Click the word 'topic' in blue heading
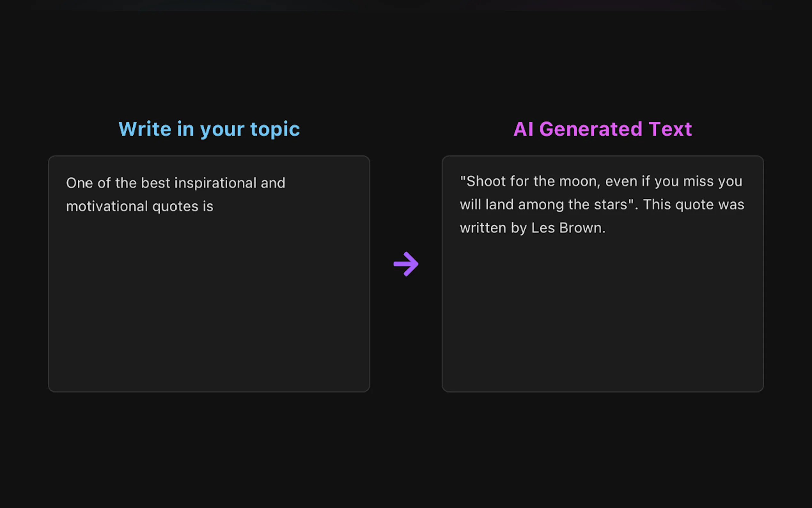Viewport: 812px width, 508px height. (275, 129)
